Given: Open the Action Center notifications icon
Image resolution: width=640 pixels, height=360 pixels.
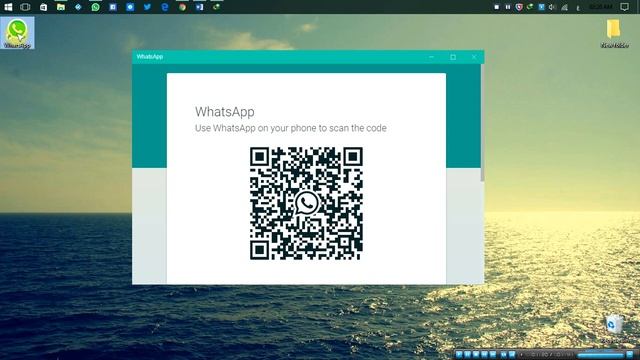Looking at the screenshot, I should click(x=624, y=7).
